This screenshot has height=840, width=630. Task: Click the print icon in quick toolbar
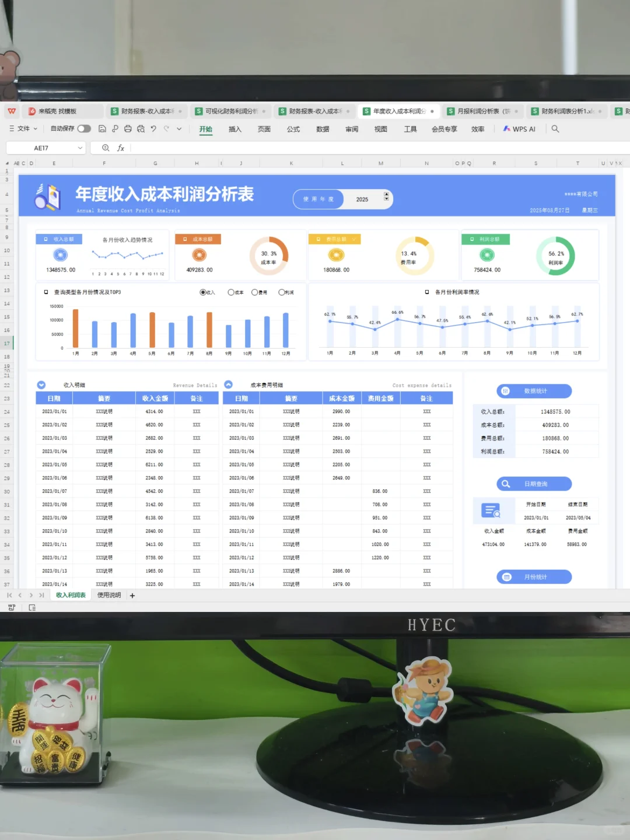pyautogui.click(x=128, y=129)
